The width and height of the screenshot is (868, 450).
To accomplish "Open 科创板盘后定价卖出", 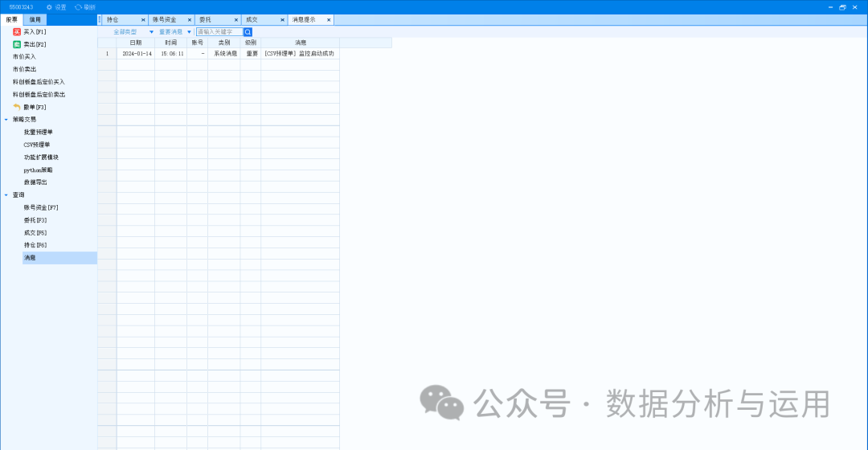I will point(39,95).
